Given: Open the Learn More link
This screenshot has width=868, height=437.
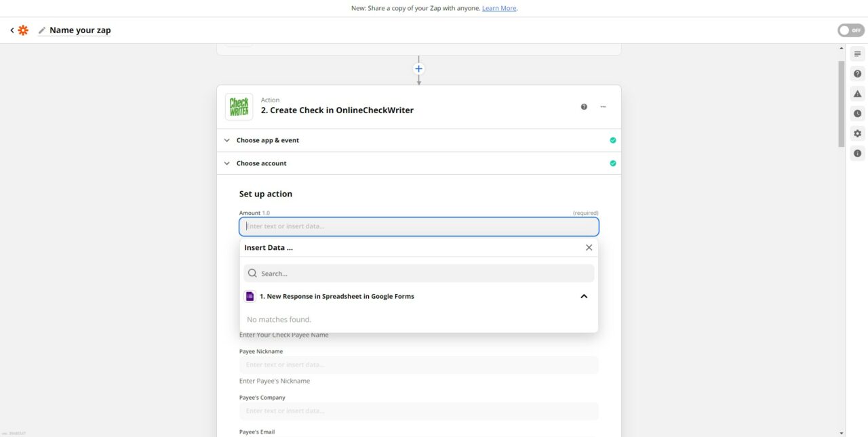Looking at the screenshot, I should pos(499,7).
